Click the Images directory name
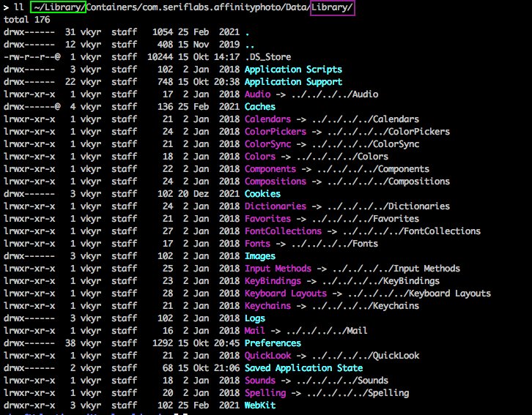This screenshot has width=532, height=415. (x=259, y=256)
